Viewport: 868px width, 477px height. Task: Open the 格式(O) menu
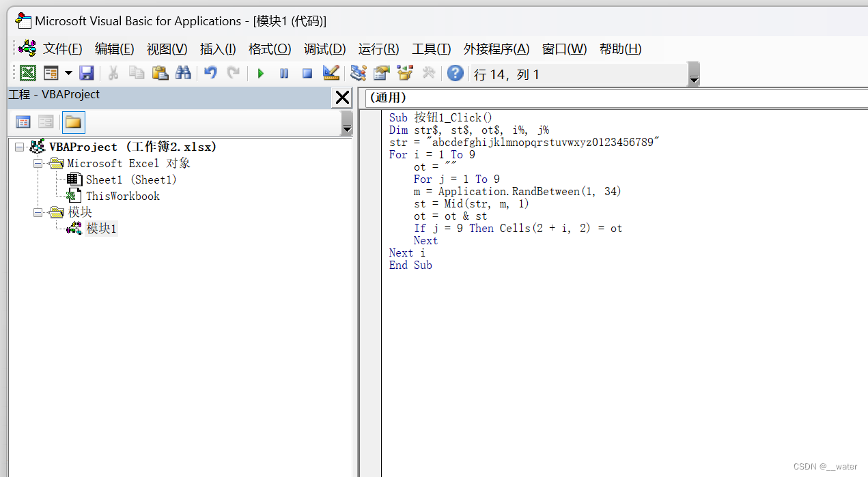(270, 49)
